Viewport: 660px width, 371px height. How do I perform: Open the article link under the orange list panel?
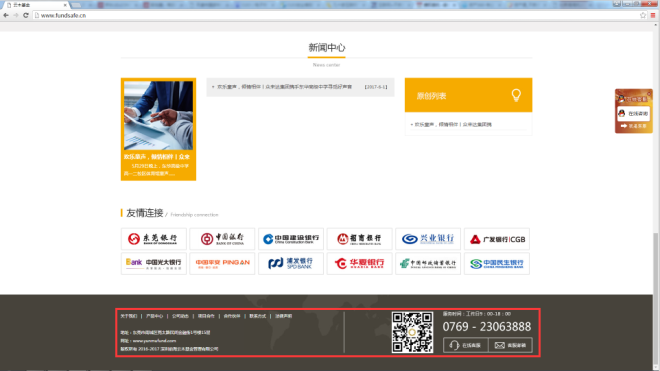[x=453, y=125]
